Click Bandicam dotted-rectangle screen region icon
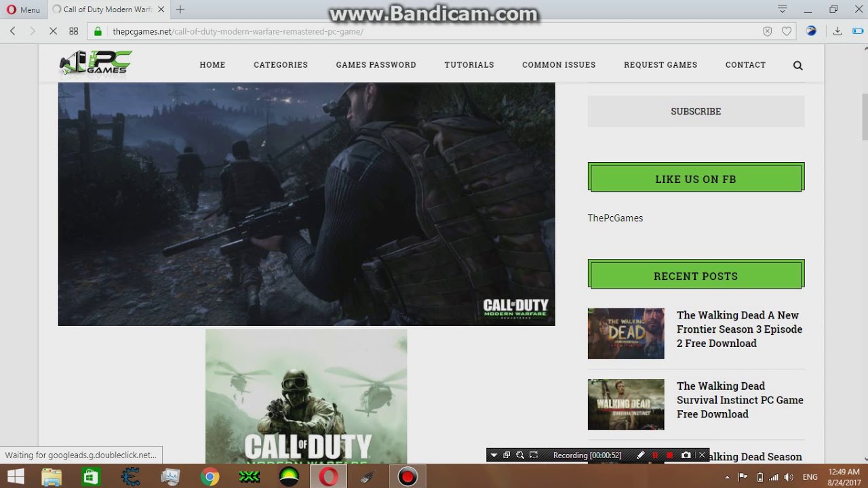 pos(534,455)
